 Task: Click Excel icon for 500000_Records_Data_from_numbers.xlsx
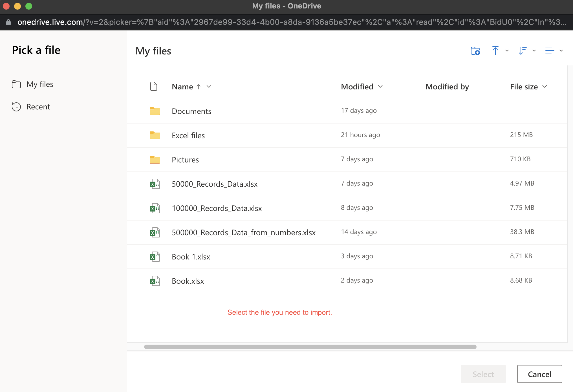pyautogui.click(x=155, y=232)
